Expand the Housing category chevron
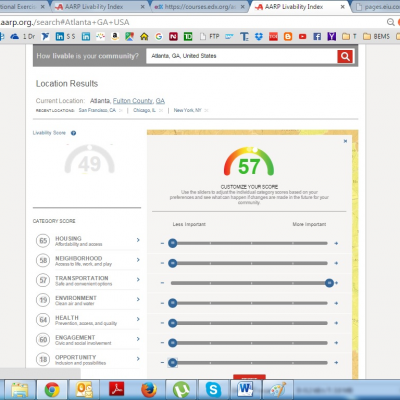Screen dimensions: 400x400 [x=138, y=240]
